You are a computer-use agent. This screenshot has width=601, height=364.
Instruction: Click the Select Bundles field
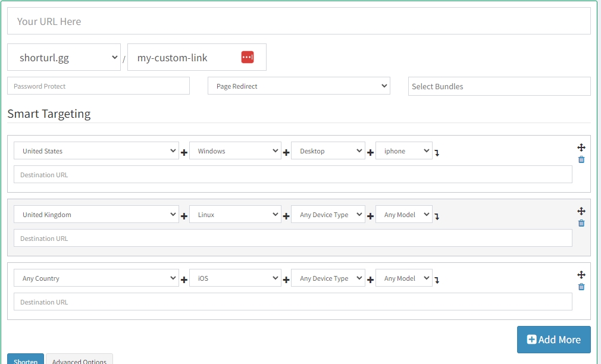(499, 86)
